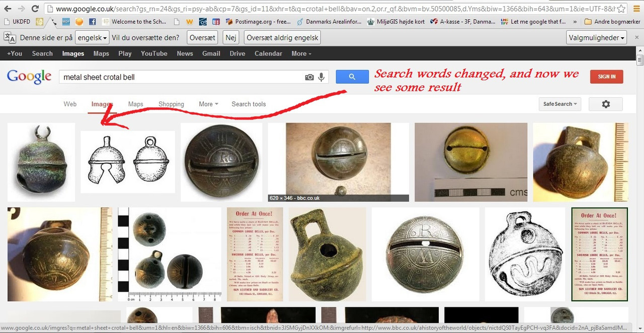Open the Valgmuligheder options dropdown
Screen dimensions: 644x333
click(x=597, y=38)
